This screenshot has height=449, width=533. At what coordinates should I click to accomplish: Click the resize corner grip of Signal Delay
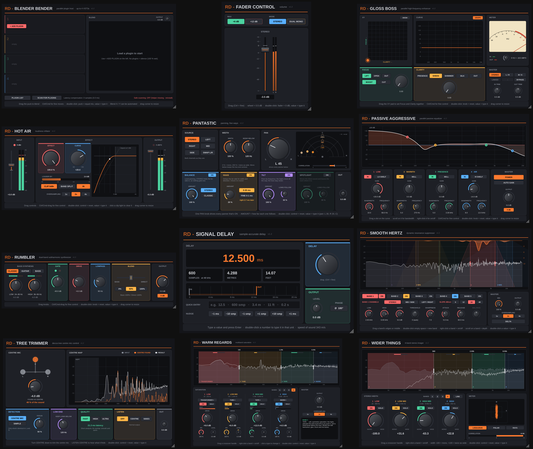tap(351, 330)
